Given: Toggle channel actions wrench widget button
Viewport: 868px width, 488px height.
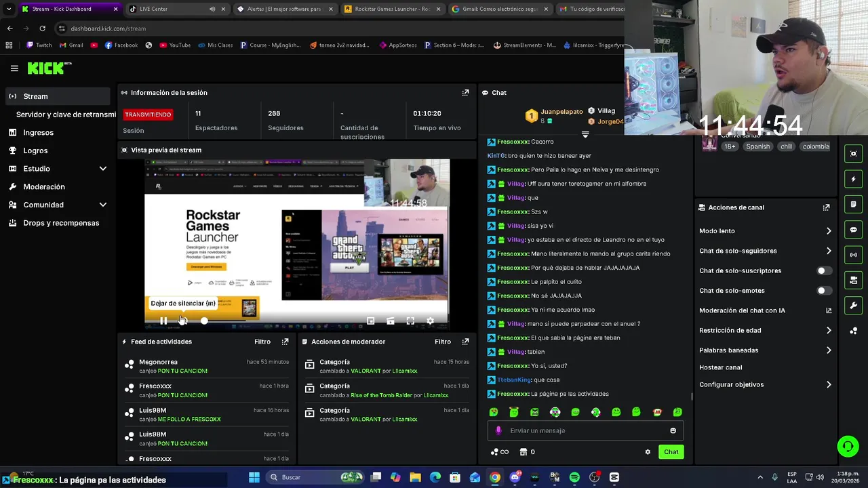Looking at the screenshot, I should [x=854, y=305].
